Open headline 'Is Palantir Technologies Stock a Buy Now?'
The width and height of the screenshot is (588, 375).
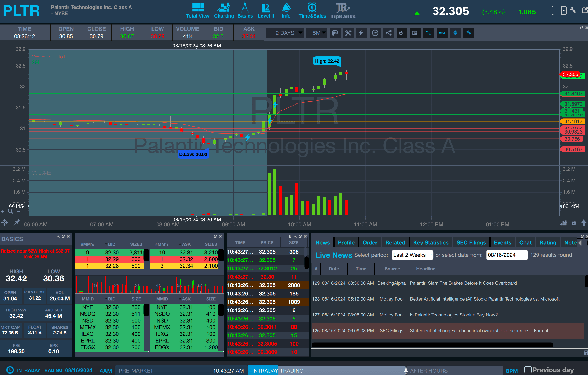pyautogui.click(x=453, y=315)
